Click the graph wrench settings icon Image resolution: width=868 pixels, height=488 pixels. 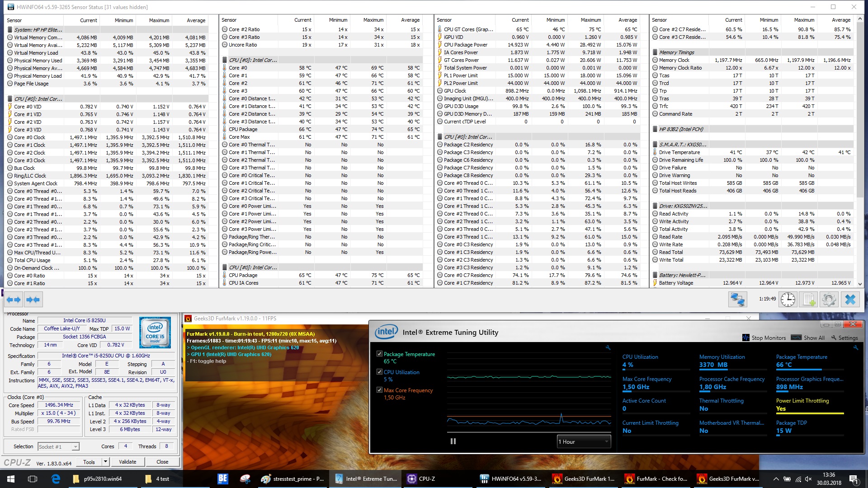click(x=608, y=347)
